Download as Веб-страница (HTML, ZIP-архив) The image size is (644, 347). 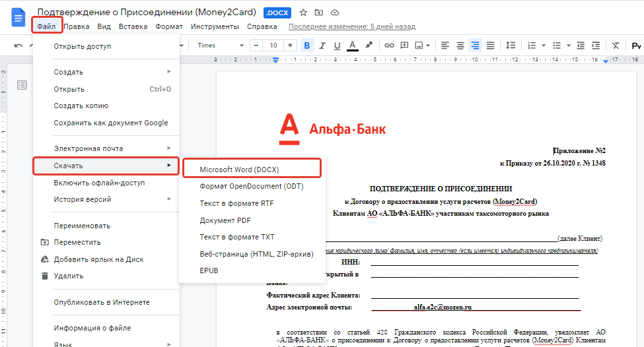point(252,254)
